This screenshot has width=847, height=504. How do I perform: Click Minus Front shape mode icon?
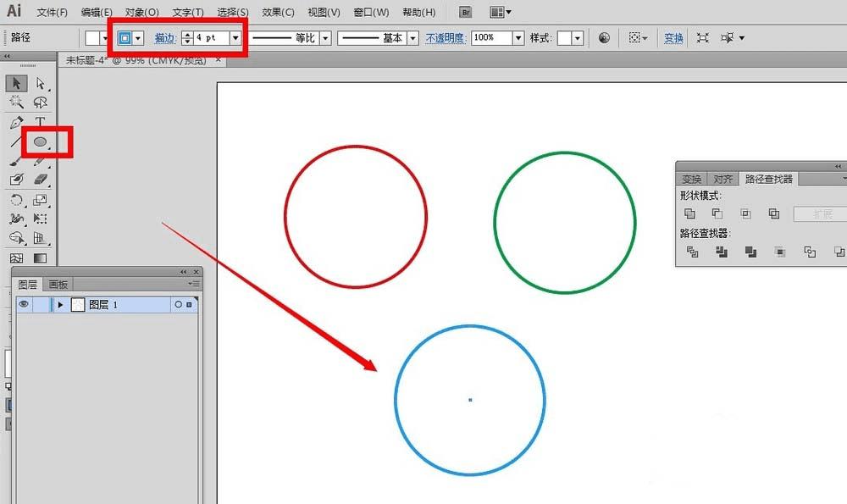[717, 214]
